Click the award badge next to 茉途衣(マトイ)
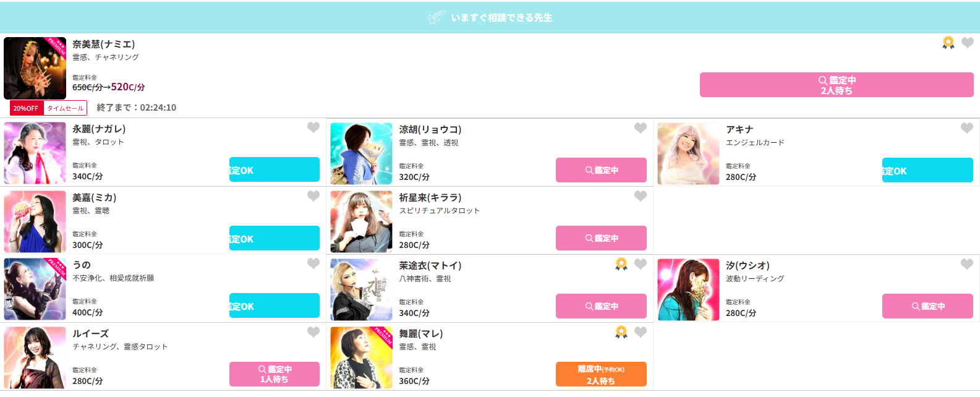980x397 pixels. (621, 264)
